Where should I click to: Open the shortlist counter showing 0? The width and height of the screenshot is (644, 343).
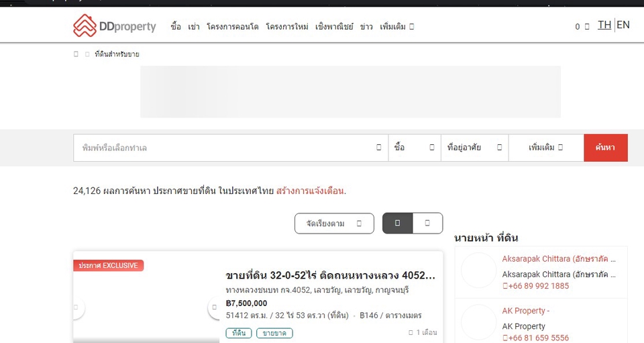click(x=582, y=27)
